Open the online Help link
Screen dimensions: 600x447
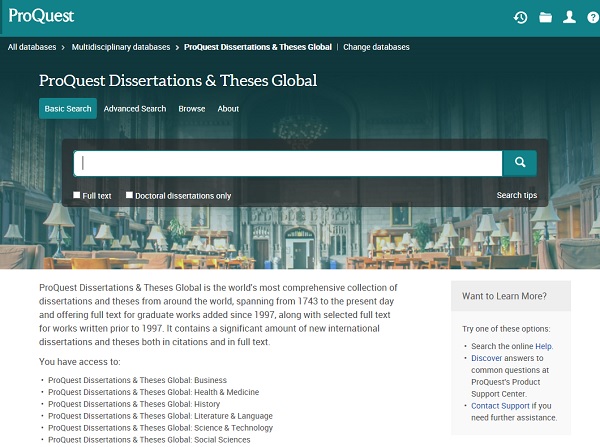(544, 346)
